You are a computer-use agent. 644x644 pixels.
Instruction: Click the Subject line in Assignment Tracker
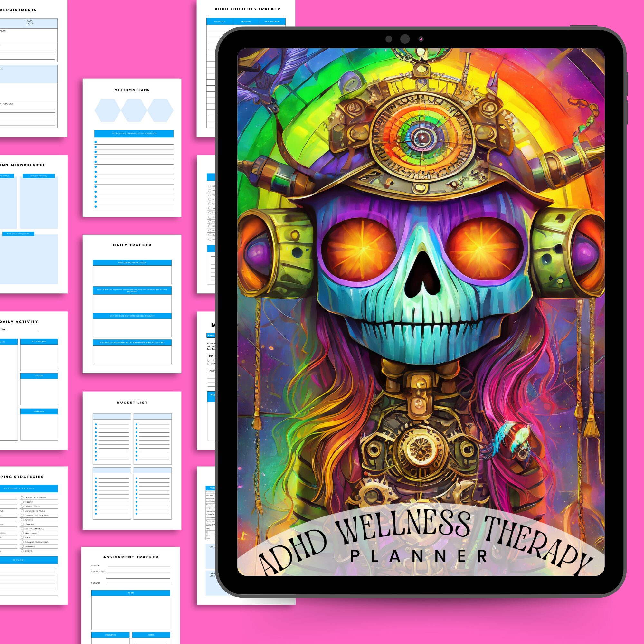pos(139,566)
